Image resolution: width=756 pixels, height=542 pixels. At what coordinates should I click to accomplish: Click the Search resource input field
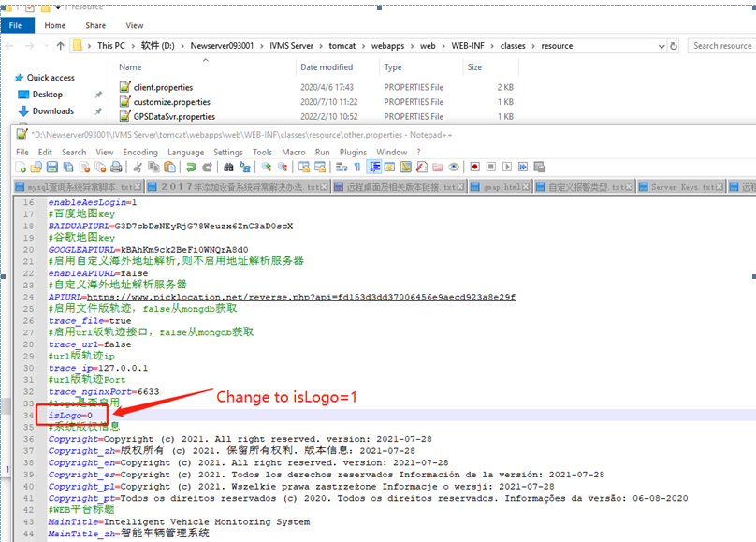(721, 45)
